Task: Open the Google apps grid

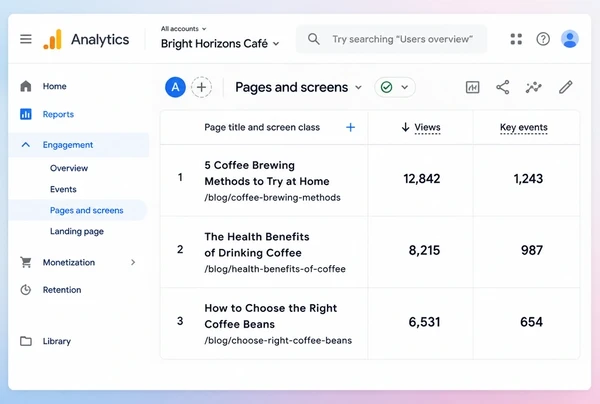Action: (x=516, y=39)
